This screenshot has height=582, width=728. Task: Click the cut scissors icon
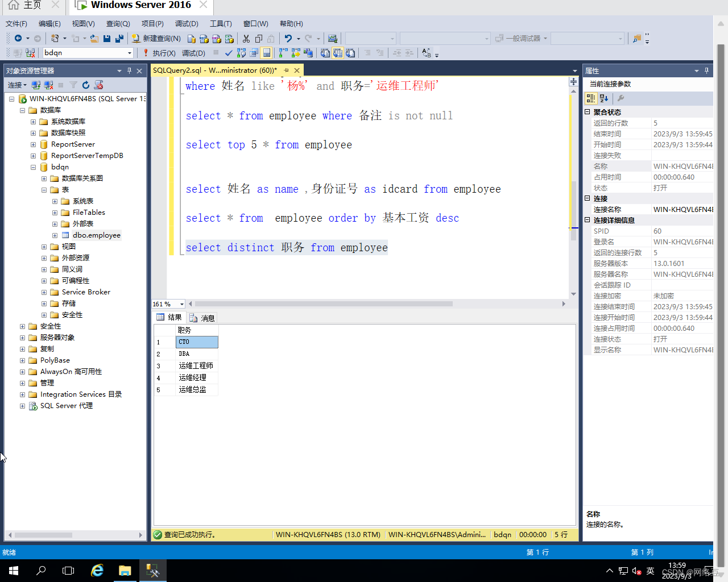coord(246,38)
